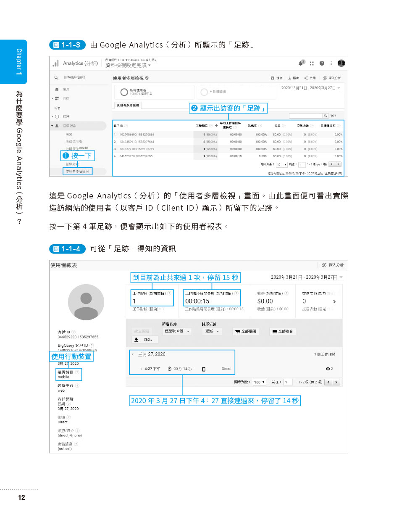Click the 儲存 save button
The width and height of the screenshot is (420, 520).
(x=277, y=78)
